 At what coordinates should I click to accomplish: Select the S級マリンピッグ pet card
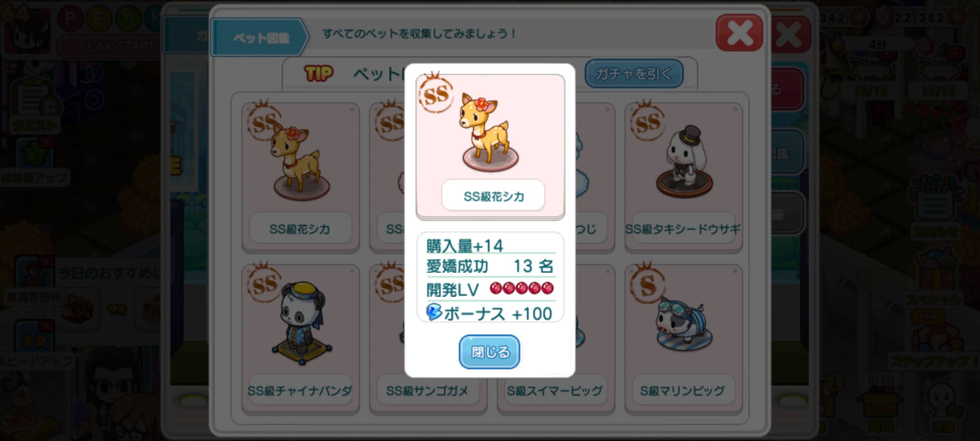[x=684, y=339]
